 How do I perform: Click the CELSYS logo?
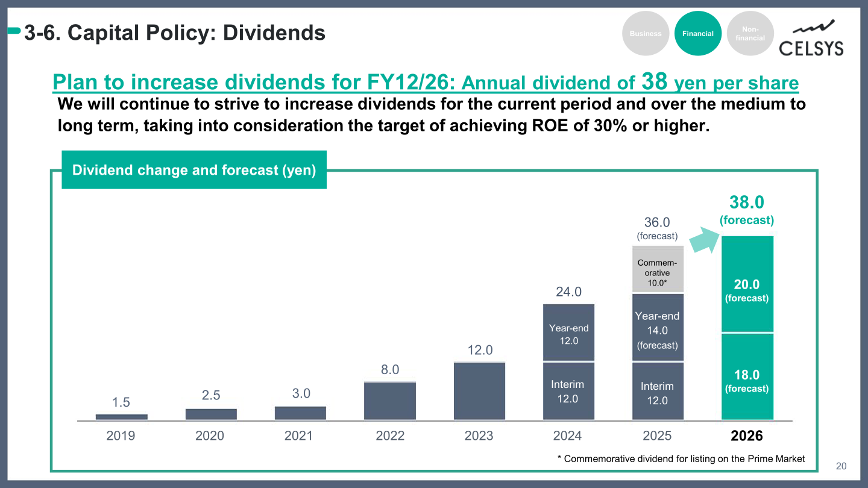click(811, 37)
